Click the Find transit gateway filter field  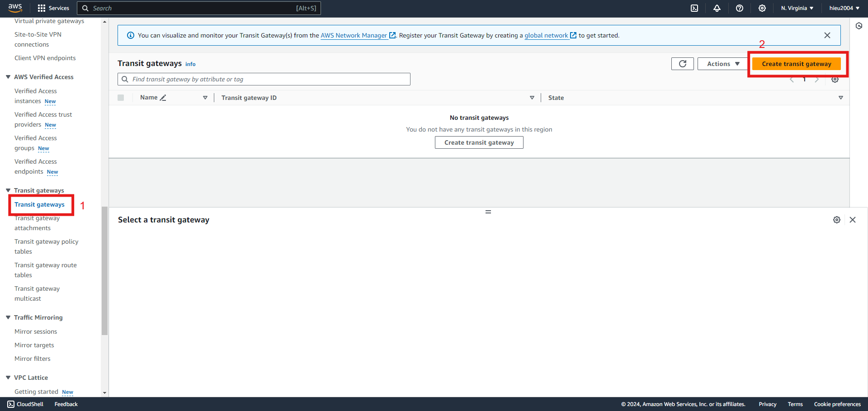click(x=264, y=79)
